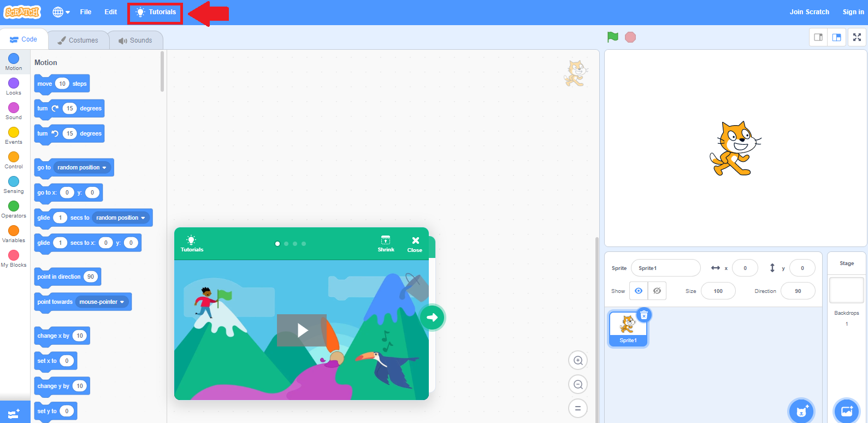Switch to the Costumes tab
The height and width of the screenshot is (423, 868).
78,40
